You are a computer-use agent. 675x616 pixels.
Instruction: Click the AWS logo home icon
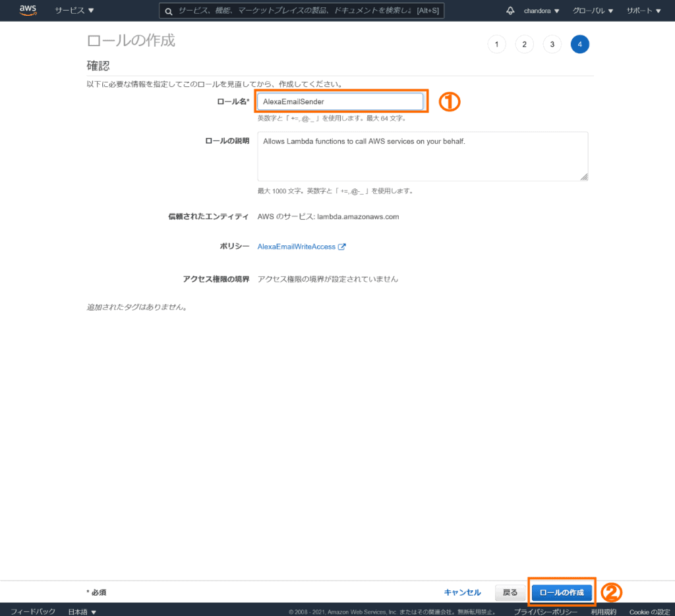(x=28, y=11)
